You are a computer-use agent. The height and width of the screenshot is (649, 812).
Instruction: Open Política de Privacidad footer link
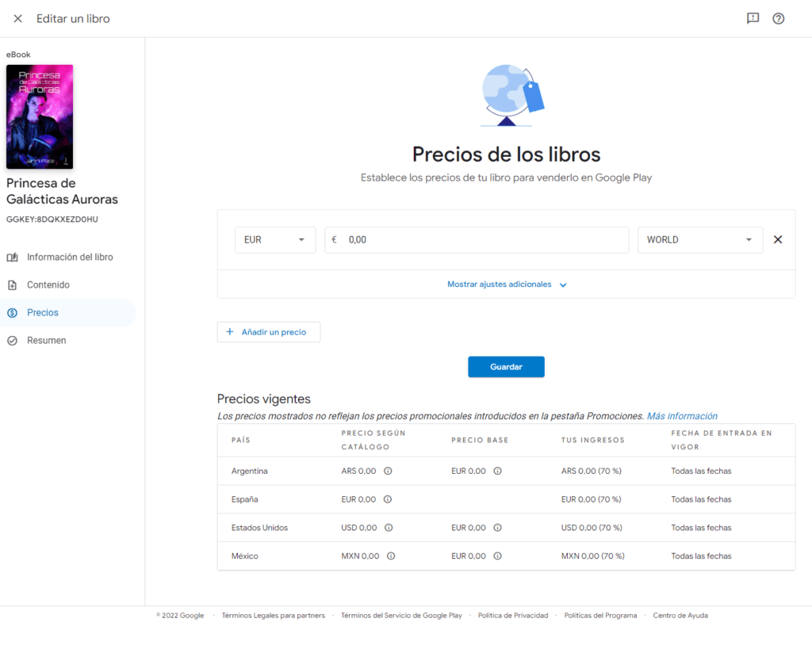point(512,615)
